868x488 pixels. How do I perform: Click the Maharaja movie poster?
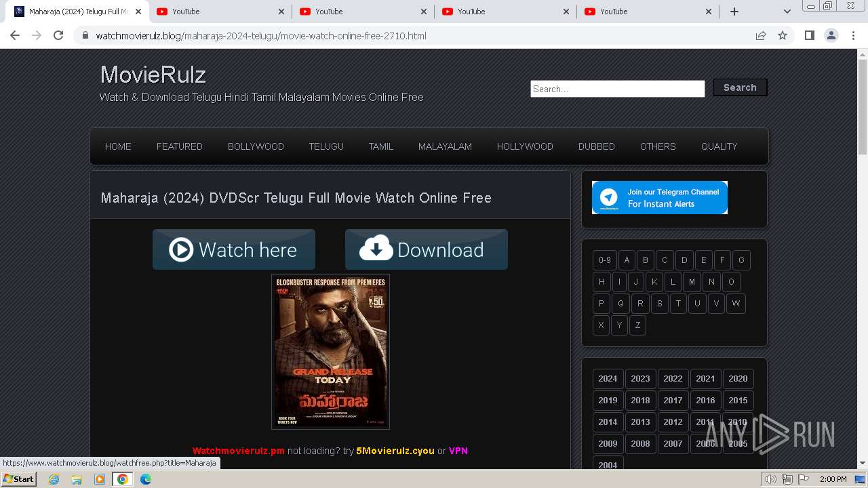click(330, 351)
